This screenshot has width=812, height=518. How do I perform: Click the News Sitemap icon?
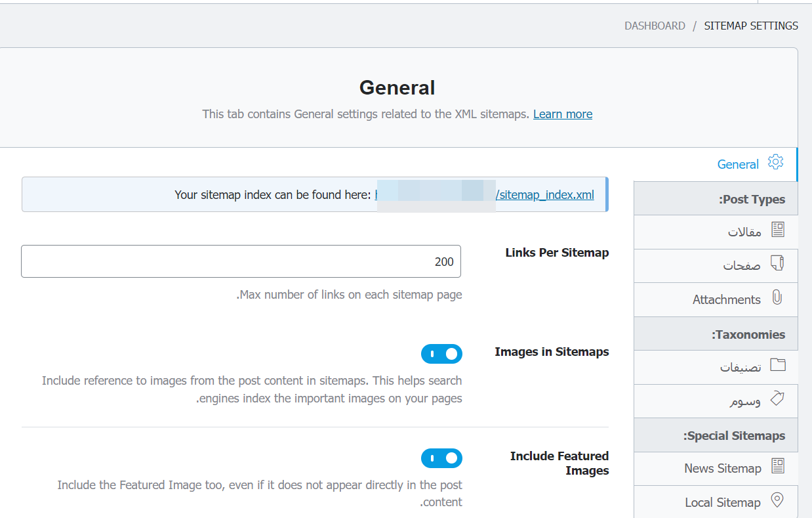pos(777,466)
